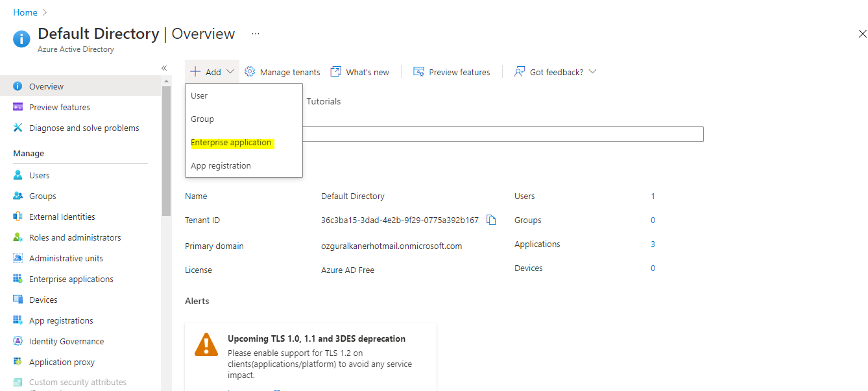The width and height of the screenshot is (868, 391).
Task: Click the Preview features toolbar icon
Action: click(418, 71)
